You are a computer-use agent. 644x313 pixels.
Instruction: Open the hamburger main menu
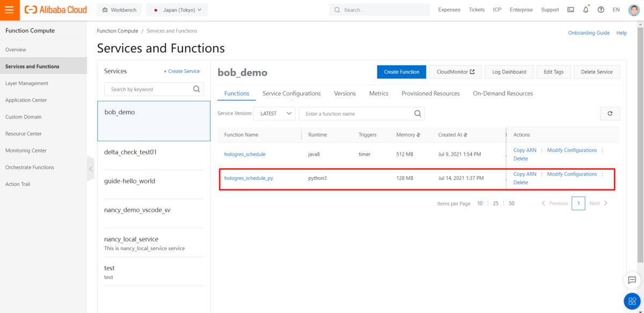(10, 10)
